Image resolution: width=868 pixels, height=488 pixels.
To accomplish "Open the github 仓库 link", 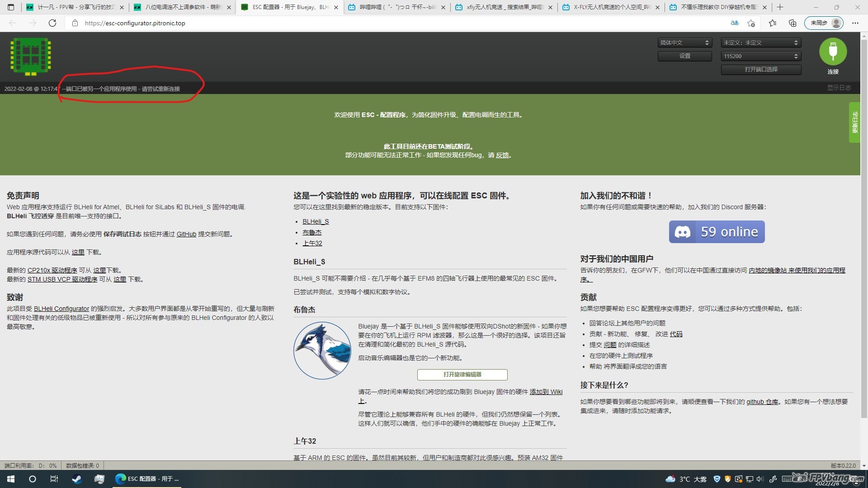I will [762, 402].
